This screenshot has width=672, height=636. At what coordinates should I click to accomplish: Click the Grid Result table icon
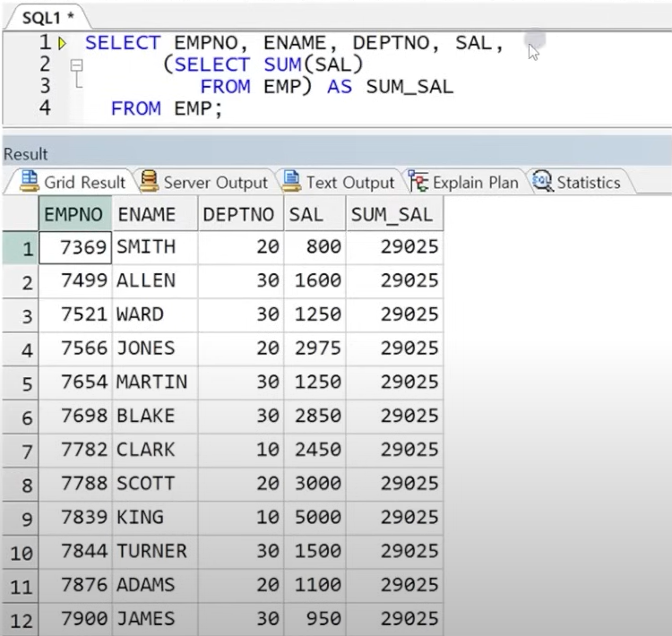30,181
